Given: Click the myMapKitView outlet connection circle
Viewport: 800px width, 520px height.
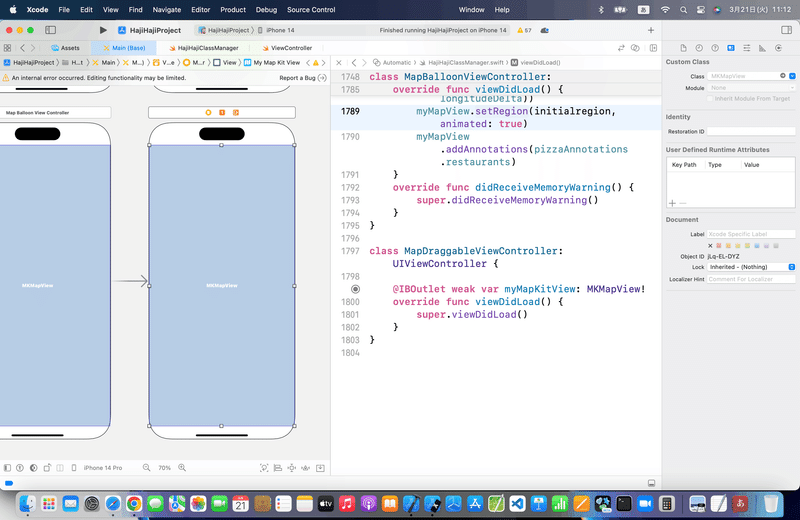Looking at the screenshot, I should point(356,289).
